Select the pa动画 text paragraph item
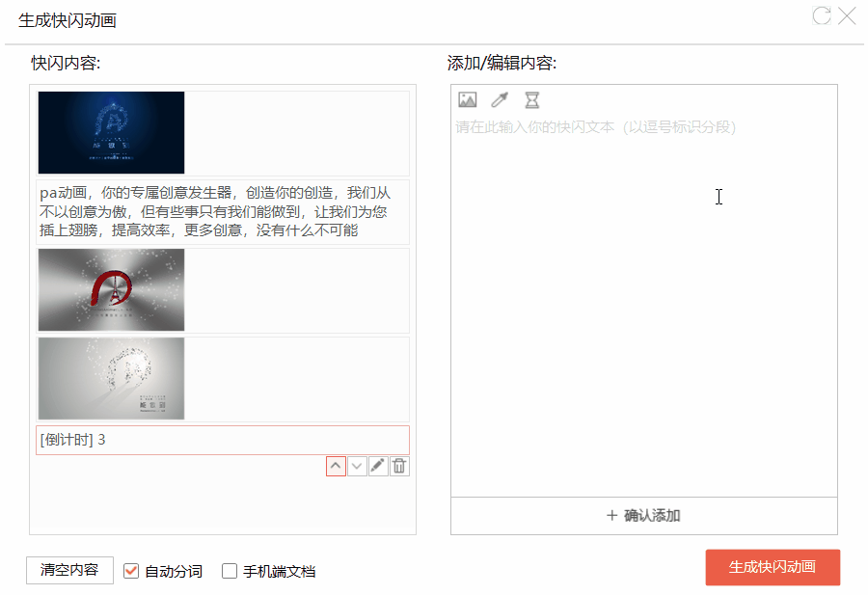 [223, 212]
